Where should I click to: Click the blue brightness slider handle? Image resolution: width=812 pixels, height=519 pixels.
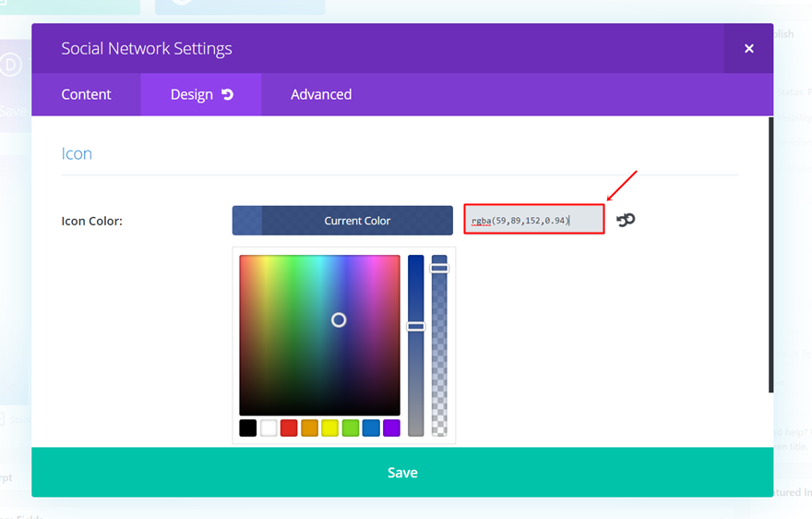tap(416, 326)
